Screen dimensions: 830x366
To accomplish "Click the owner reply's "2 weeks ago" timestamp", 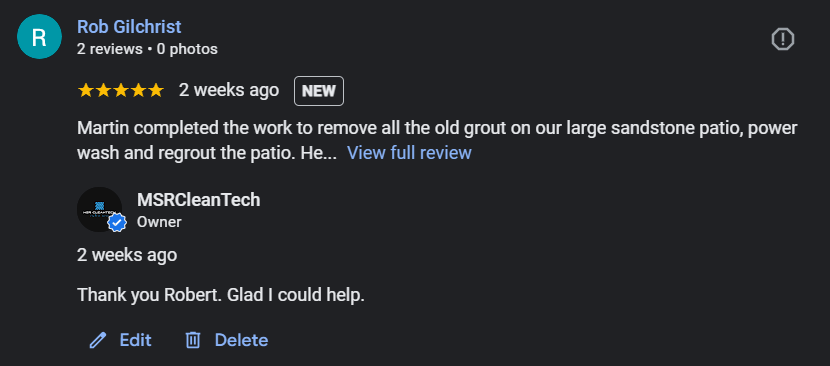I will [x=127, y=255].
